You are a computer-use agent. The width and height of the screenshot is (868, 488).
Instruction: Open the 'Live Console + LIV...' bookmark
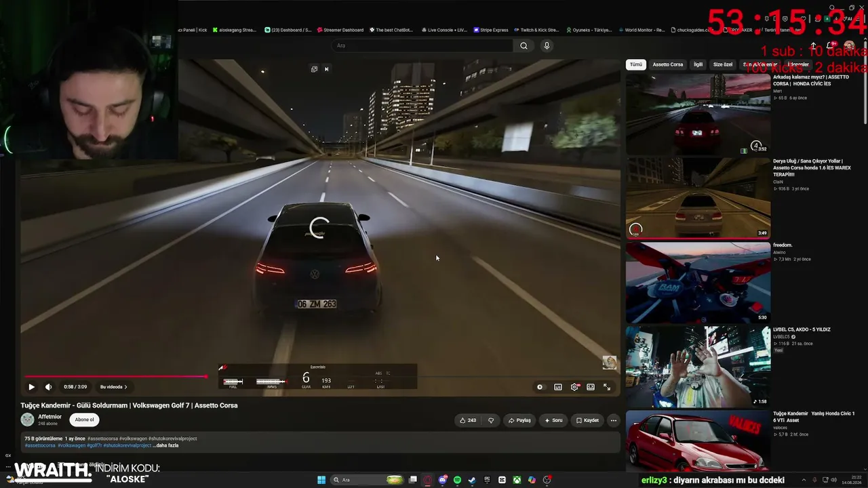coord(444,30)
